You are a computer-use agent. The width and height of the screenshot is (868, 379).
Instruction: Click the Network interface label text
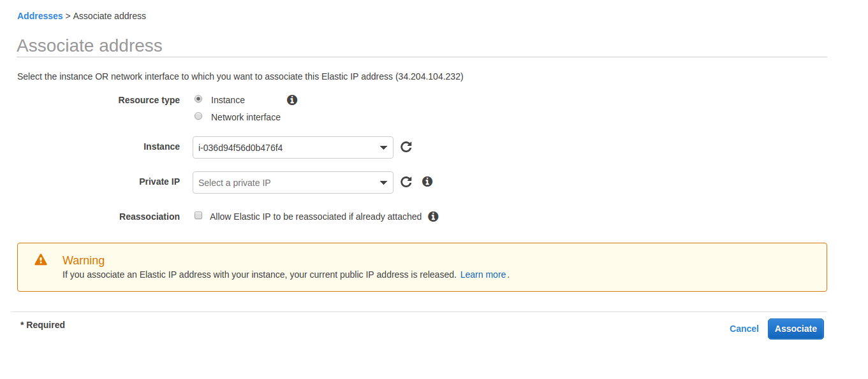(x=246, y=117)
